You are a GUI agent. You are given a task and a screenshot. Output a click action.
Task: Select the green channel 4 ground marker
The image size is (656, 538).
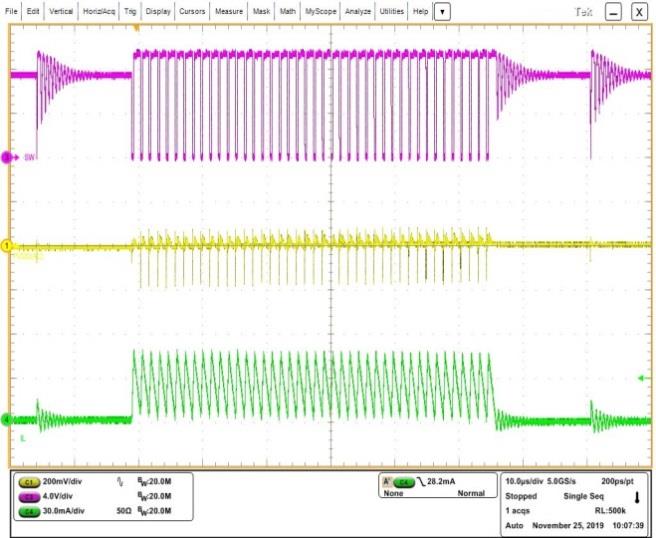click(6, 419)
